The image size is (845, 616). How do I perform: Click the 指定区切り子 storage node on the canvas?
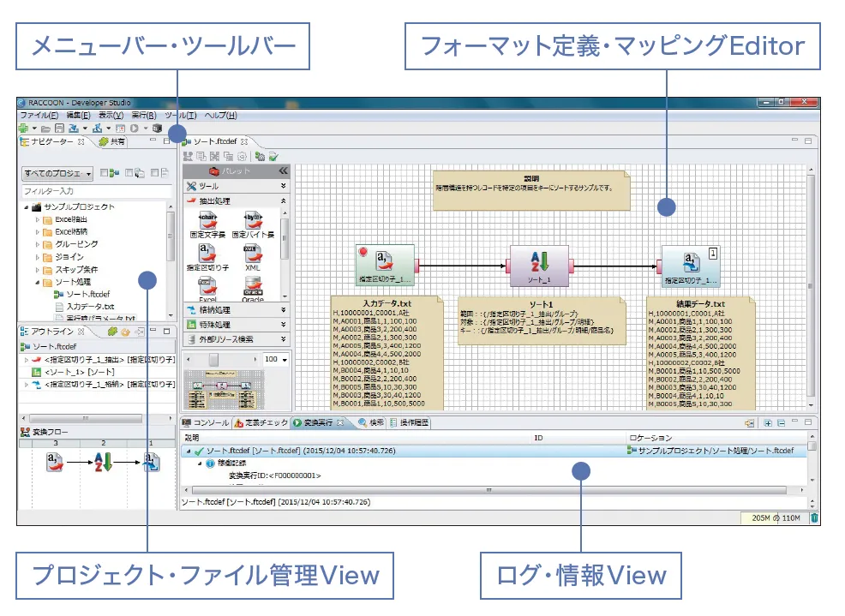(691, 266)
